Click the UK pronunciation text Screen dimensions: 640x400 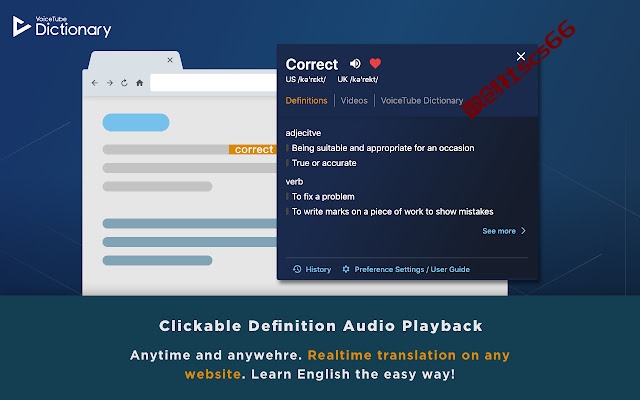[358, 79]
